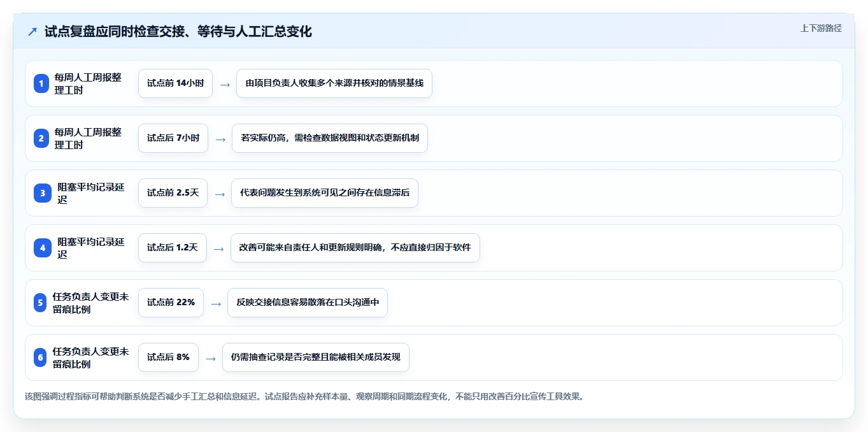Screen dimensions: 868x432
Task: Click the number 2 badge
Action: (41, 138)
